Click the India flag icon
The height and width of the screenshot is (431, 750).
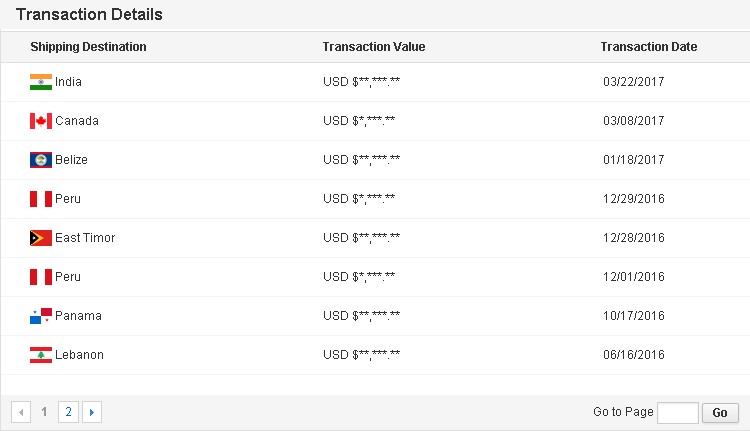tap(40, 82)
